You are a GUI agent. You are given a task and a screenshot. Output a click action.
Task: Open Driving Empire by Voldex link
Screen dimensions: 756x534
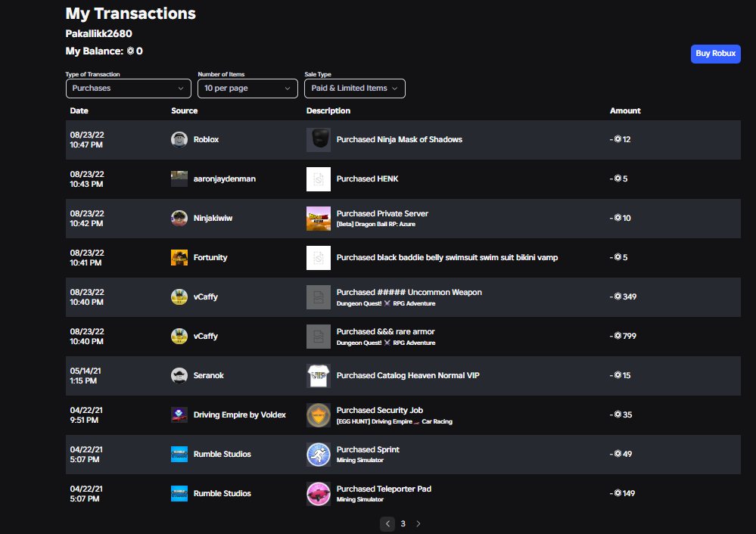coord(240,415)
